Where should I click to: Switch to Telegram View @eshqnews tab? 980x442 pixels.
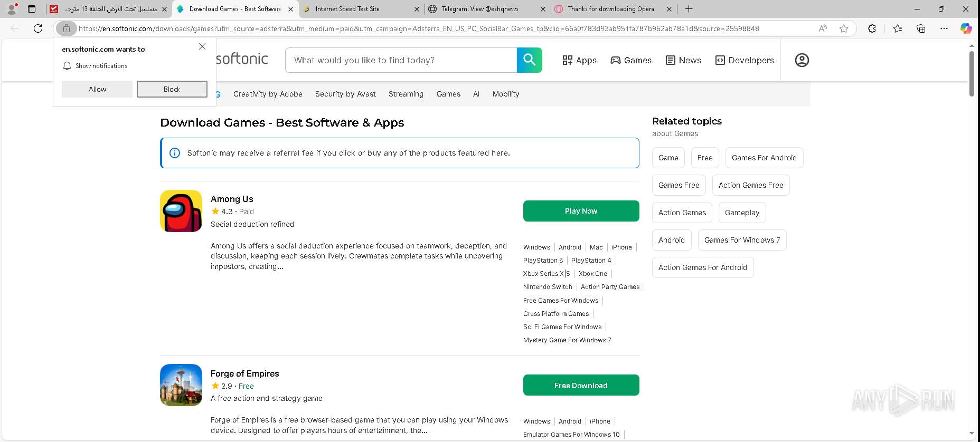[487, 9]
